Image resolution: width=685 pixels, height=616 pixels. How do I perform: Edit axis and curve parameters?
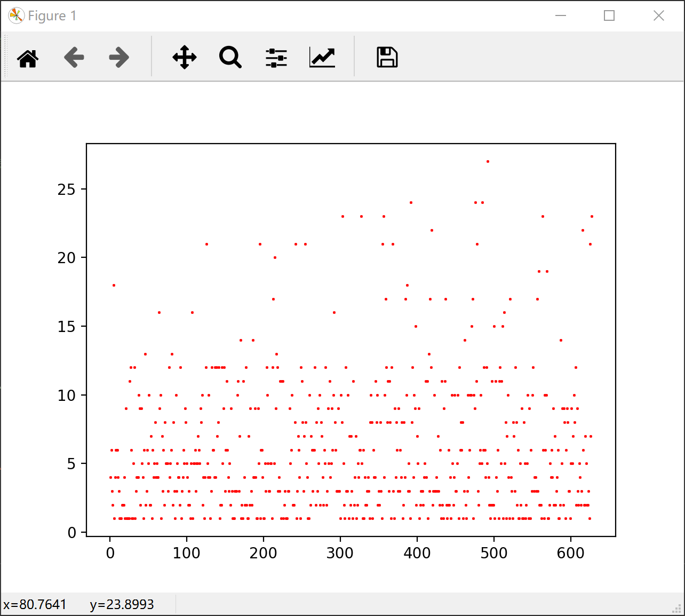tap(322, 58)
